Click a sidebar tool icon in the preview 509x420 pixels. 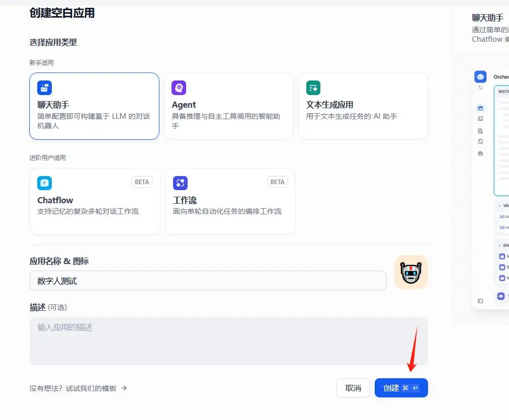(x=480, y=107)
